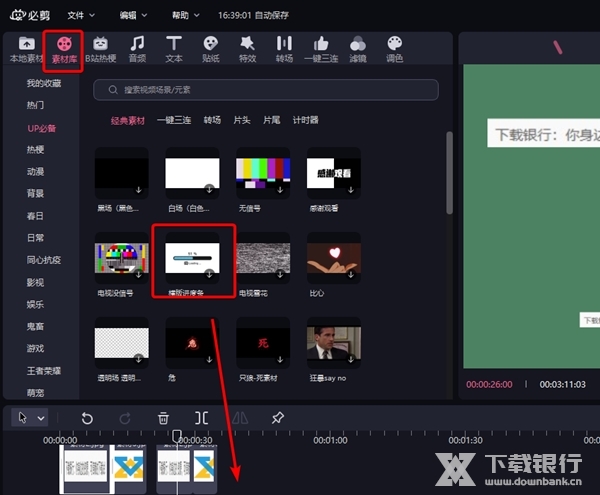The image size is (600, 495).
Task: Open the 一键三连 panel icon in top toolbar
Action: 321,50
